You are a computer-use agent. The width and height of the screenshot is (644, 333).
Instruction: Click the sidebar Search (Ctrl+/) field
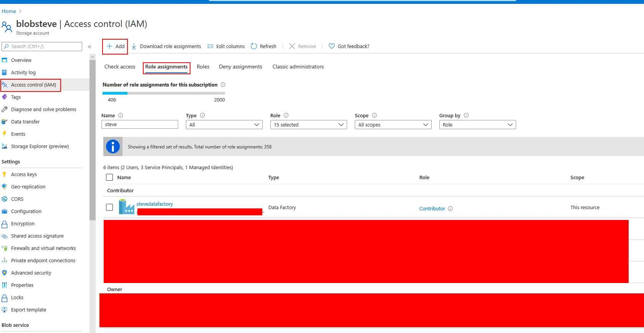coord(42,47)
